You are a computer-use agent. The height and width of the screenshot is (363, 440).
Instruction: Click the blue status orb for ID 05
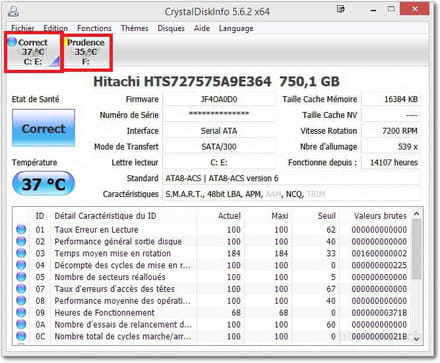(21, 277)
